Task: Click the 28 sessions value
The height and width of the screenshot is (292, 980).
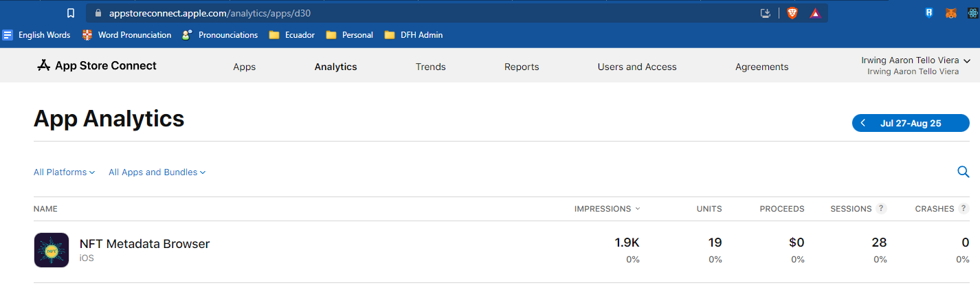Action: tap(879, 243)
